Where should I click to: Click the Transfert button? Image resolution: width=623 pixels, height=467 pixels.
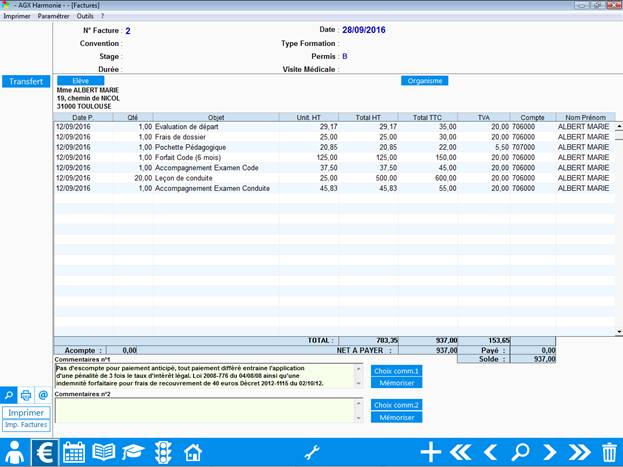pos(26,81)
